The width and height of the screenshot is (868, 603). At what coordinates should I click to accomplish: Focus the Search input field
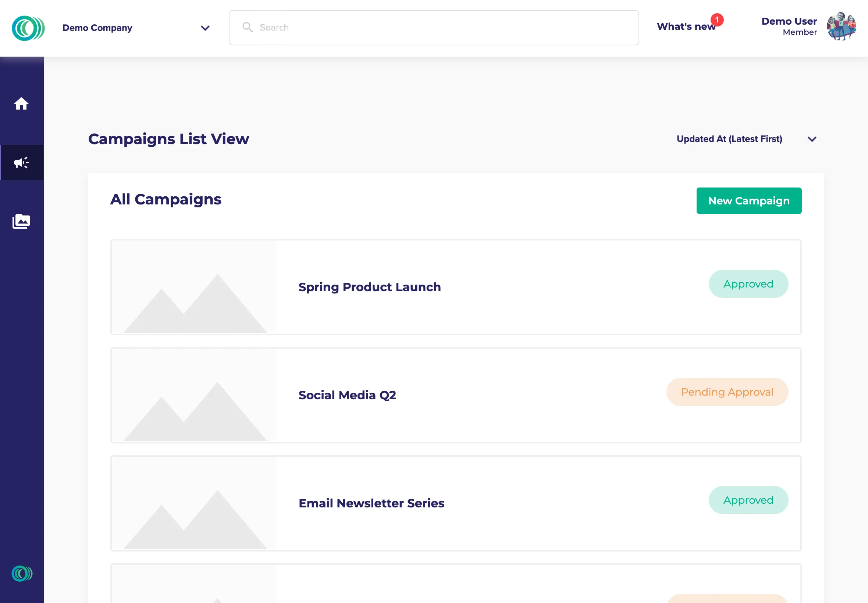pos(434,28)
